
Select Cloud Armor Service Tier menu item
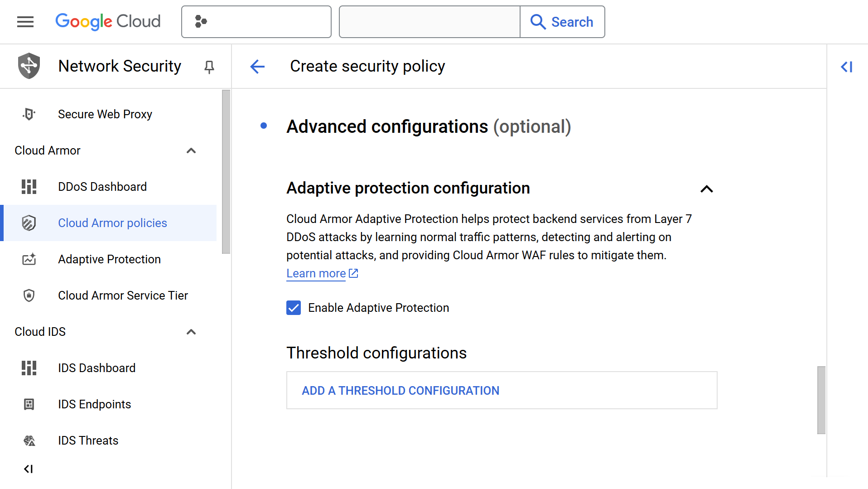click(x=123, y=295)
